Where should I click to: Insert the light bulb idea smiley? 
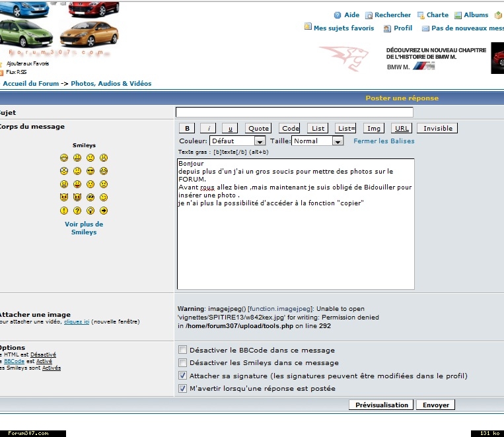click(90, 211)
